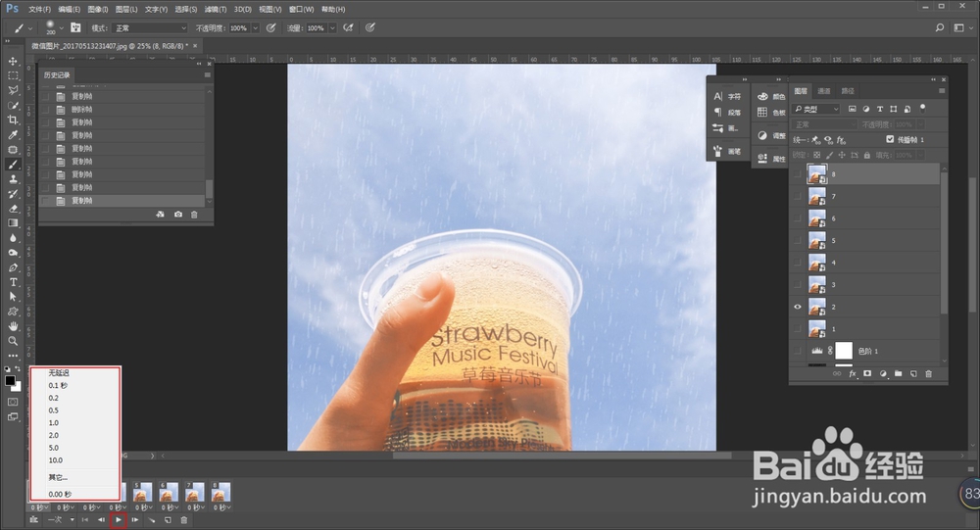Open the search icon in options bar
Image resolution: width=980 pixels, height=530 pixels.
pyautogui.click(x=940, y=27)
